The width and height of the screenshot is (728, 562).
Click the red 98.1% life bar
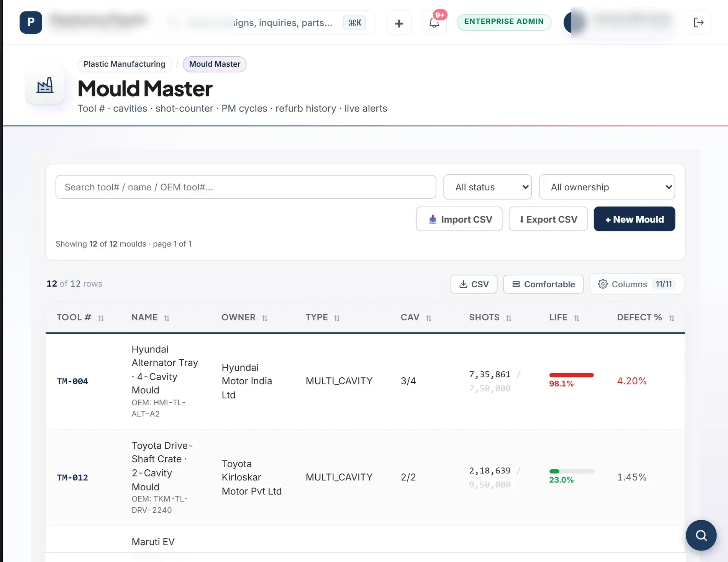point(571,375)
